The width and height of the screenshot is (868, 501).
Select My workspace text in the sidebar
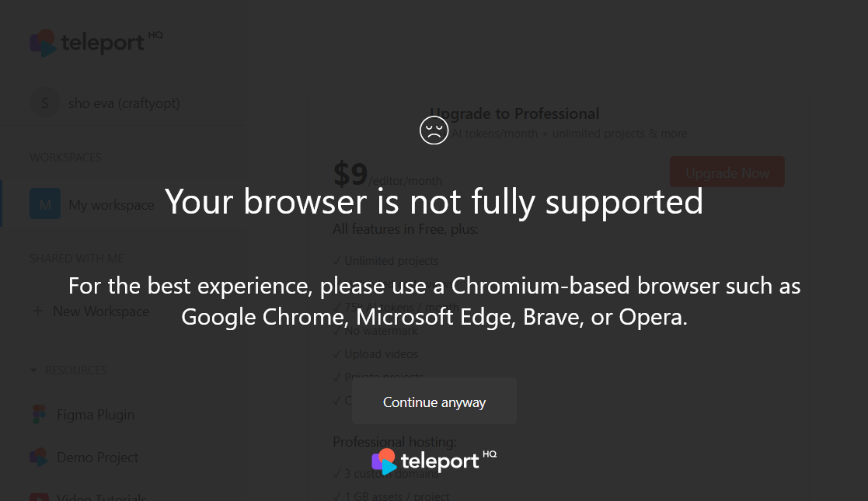111,205
